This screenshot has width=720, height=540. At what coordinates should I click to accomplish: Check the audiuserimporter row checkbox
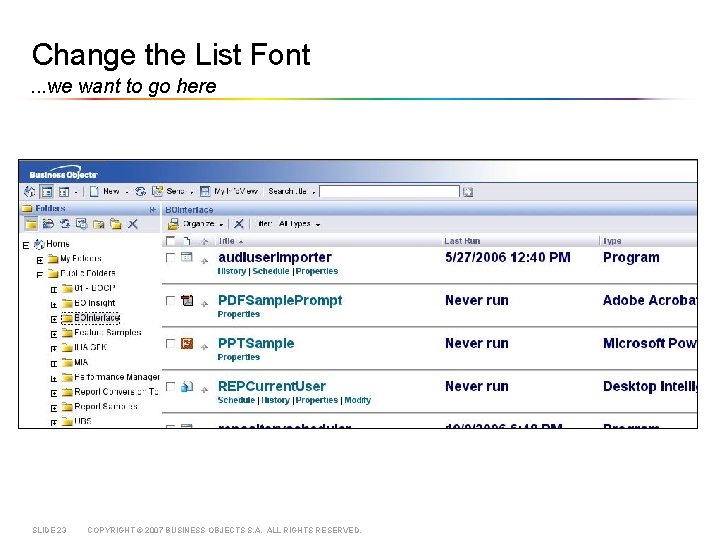170,258
